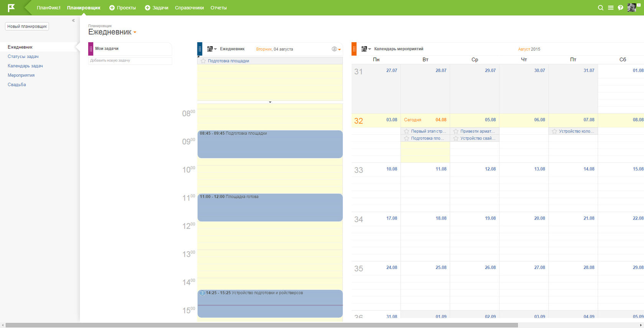Collapse all-day area with small triangle
Screen dimensions: 644x328
coord(270,102)
